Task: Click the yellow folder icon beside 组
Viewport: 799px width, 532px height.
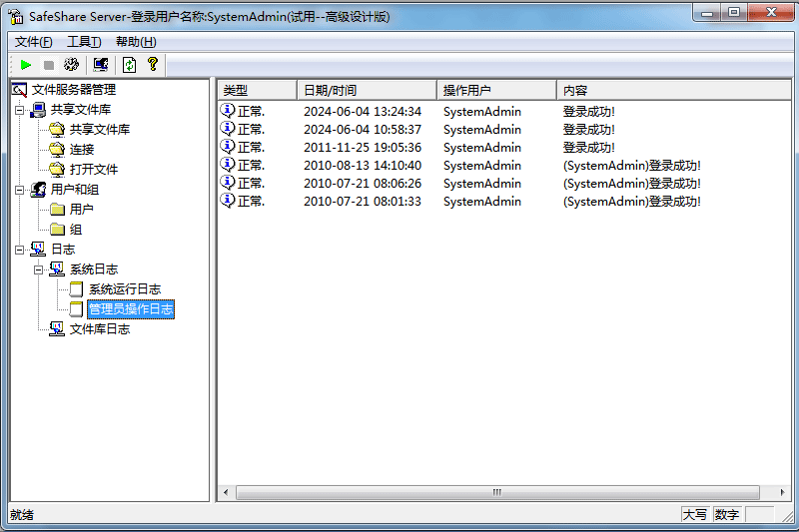Action: (x=58, y=230)
